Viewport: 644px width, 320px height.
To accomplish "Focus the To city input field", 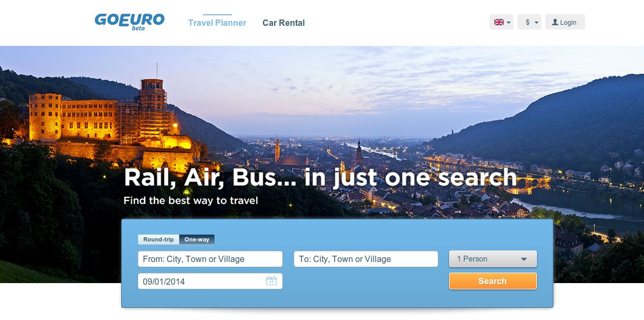I will [366, 259].
